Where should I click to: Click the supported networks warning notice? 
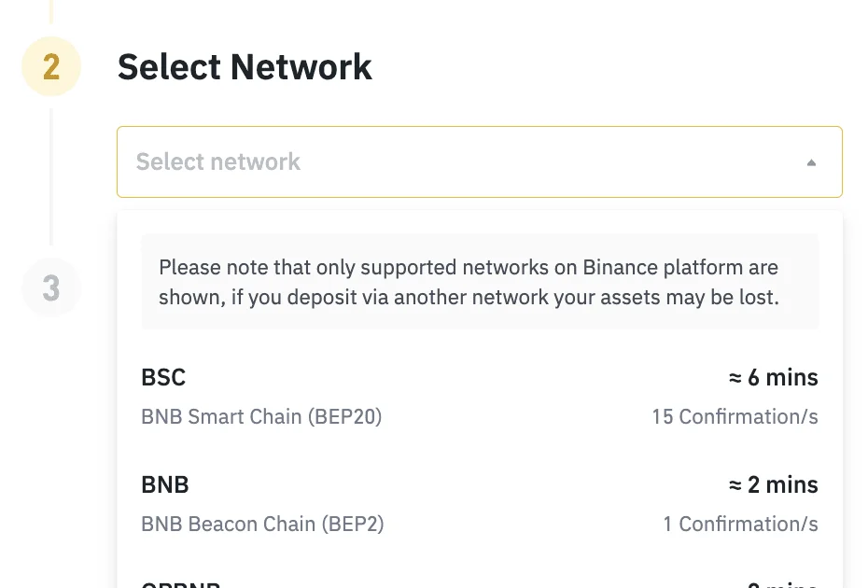pos(480,282)
